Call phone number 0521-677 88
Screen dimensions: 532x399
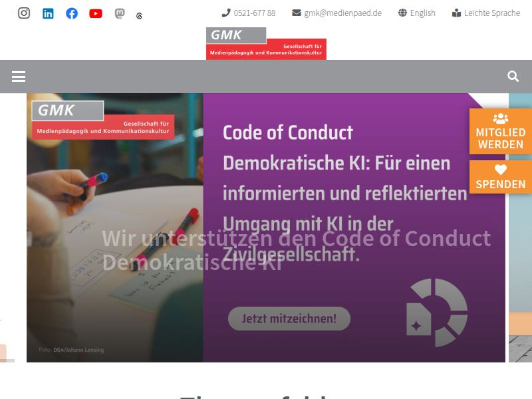click(248, 13)
